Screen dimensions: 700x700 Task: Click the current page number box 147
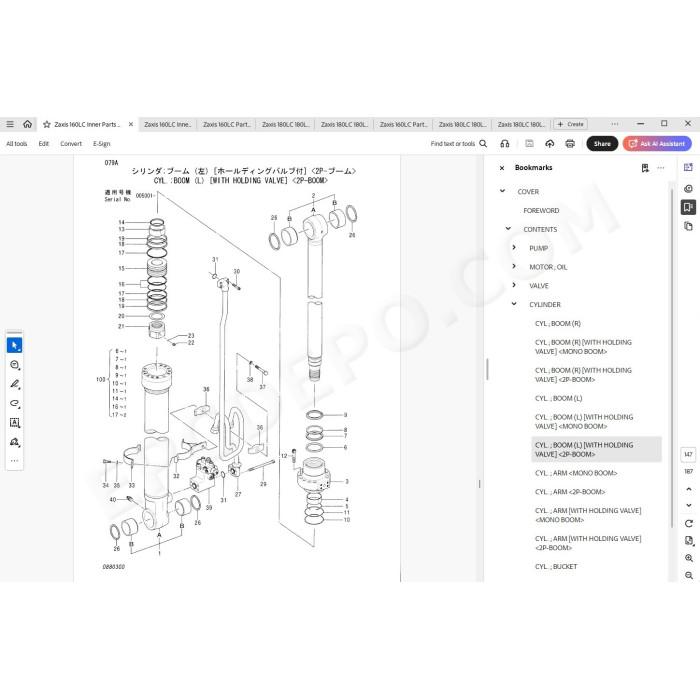coord(688,454)
